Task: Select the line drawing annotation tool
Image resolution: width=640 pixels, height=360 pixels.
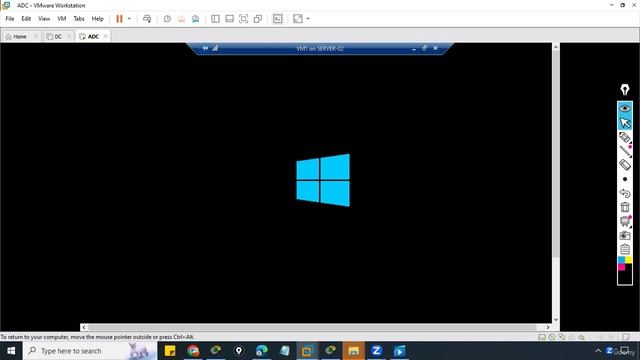Action: pos(625,151)
